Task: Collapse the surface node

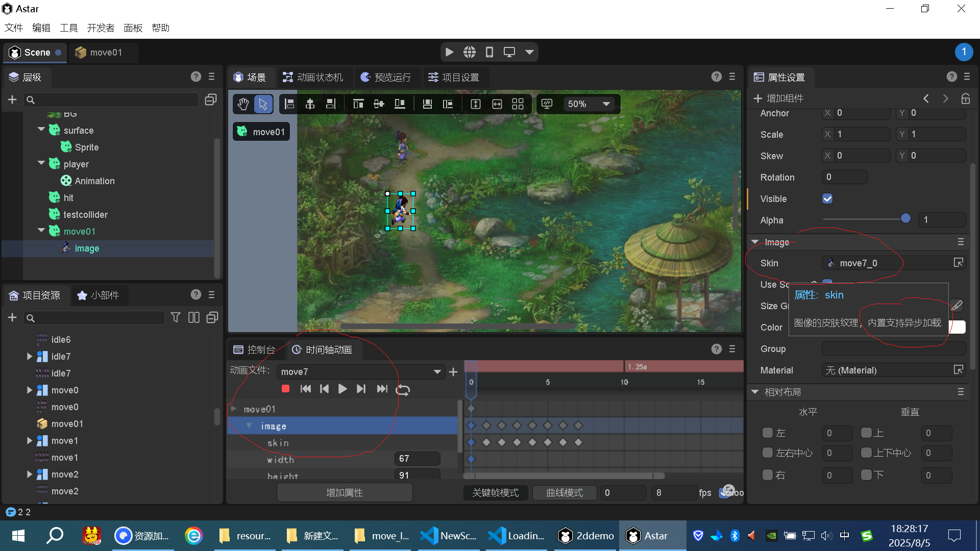Action: [x=41, y=130]
